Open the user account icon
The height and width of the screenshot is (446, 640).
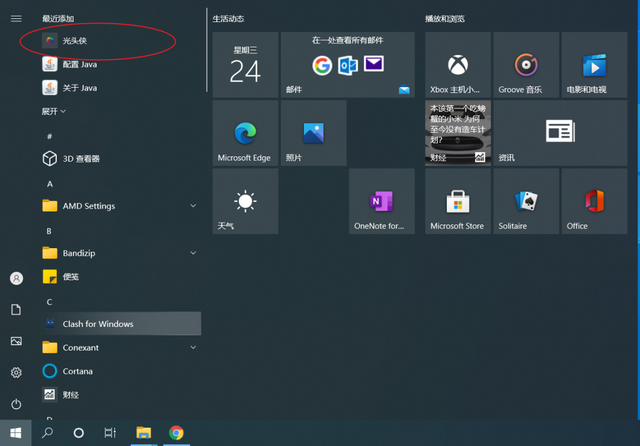tap(16, 278)
